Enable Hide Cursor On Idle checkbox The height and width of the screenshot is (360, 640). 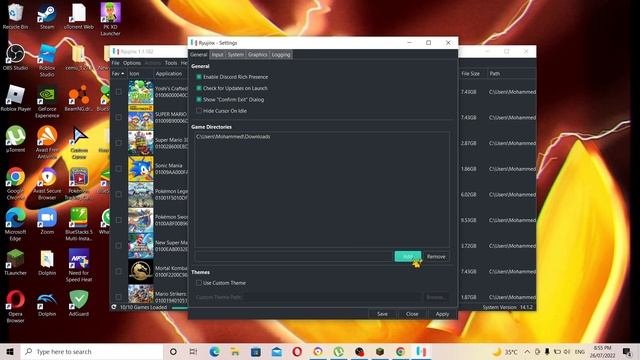click(199, 111)
